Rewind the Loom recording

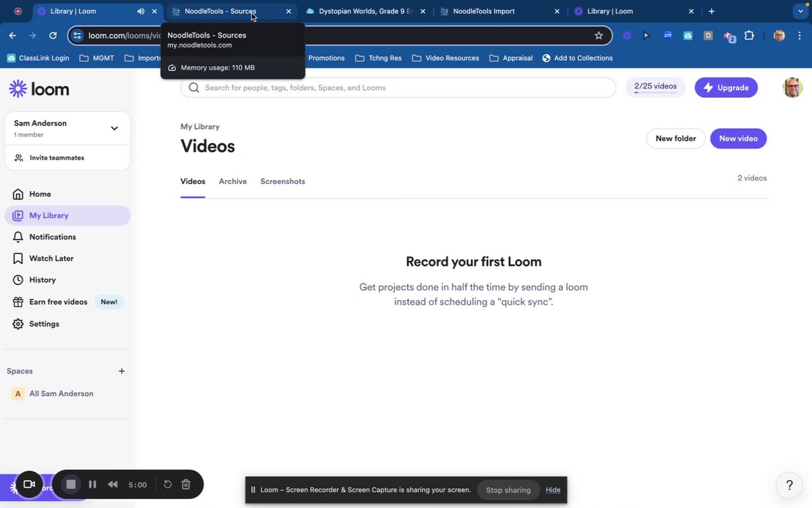[113, 485]
